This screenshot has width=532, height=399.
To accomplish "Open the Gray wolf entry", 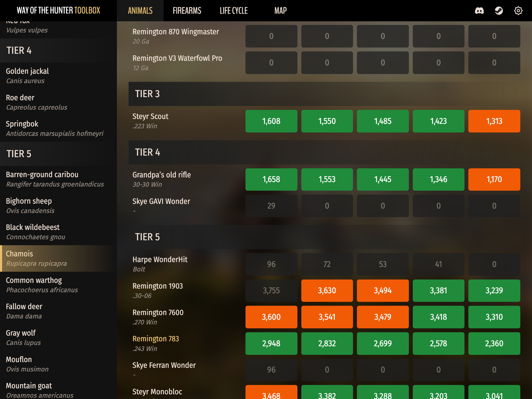I will tap(21, 337).
